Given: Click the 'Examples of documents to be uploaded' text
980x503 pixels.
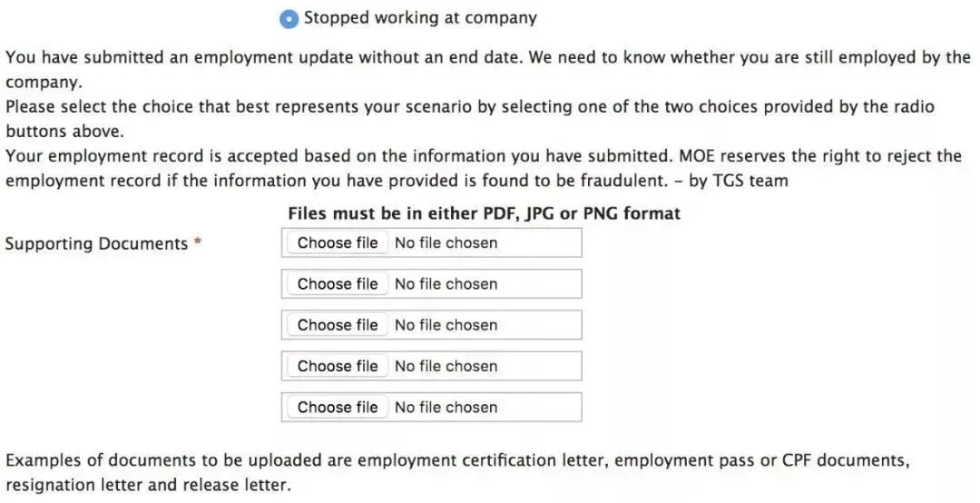Looking at the screenshot, I should 363,460.
